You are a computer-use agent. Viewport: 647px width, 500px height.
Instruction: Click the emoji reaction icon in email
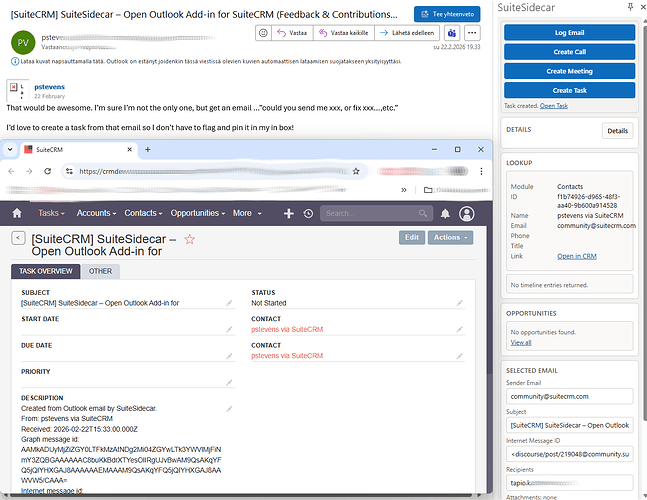(262, 33)
